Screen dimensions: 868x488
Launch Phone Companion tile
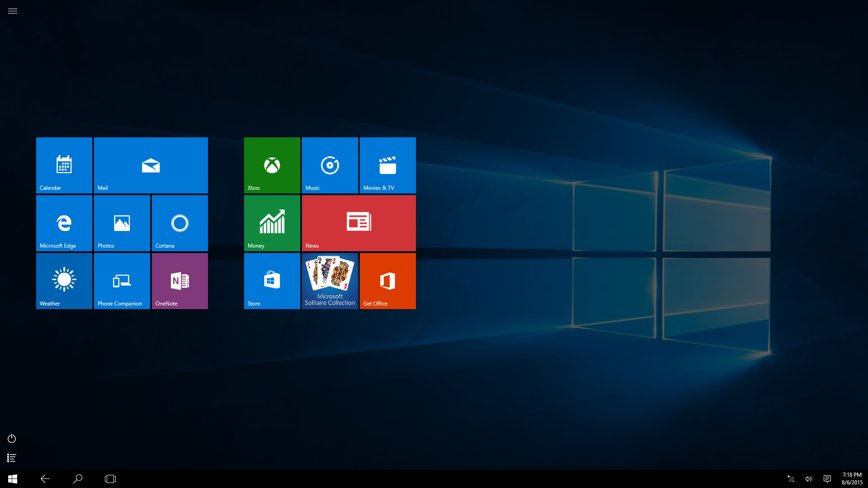point(122,281)
